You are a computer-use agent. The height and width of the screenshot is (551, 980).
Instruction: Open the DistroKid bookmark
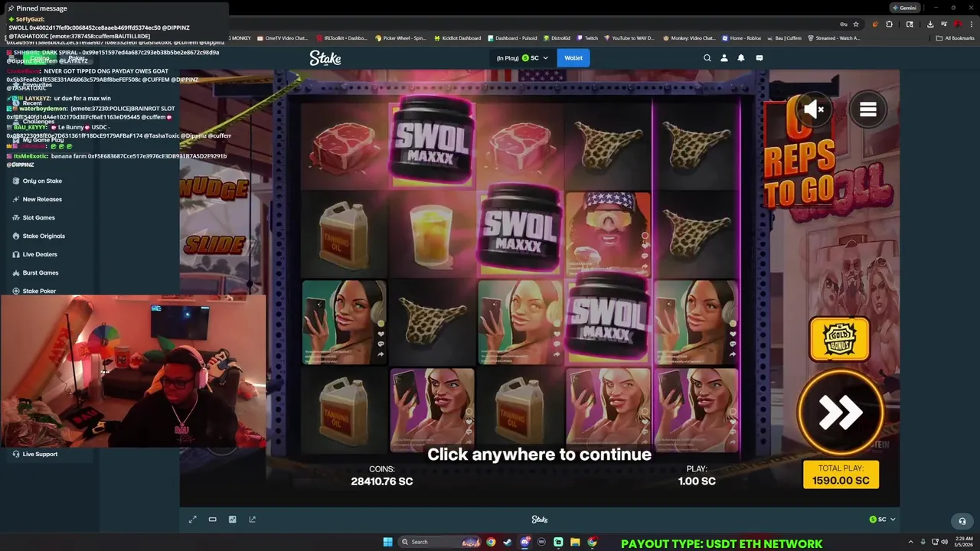pos(557,38)
